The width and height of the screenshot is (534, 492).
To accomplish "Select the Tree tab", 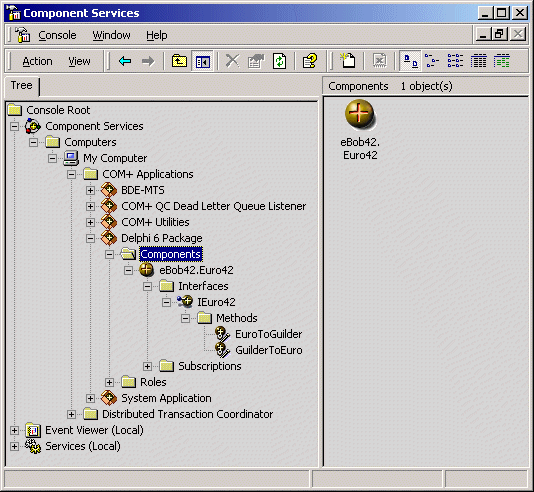I will pyautogui.click(x=21, y=85).
